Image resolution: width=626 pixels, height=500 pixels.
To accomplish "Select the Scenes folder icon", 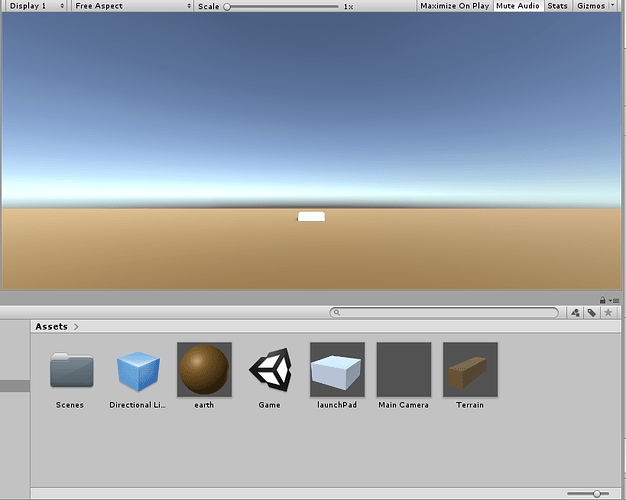I will [x=71, y=370].
